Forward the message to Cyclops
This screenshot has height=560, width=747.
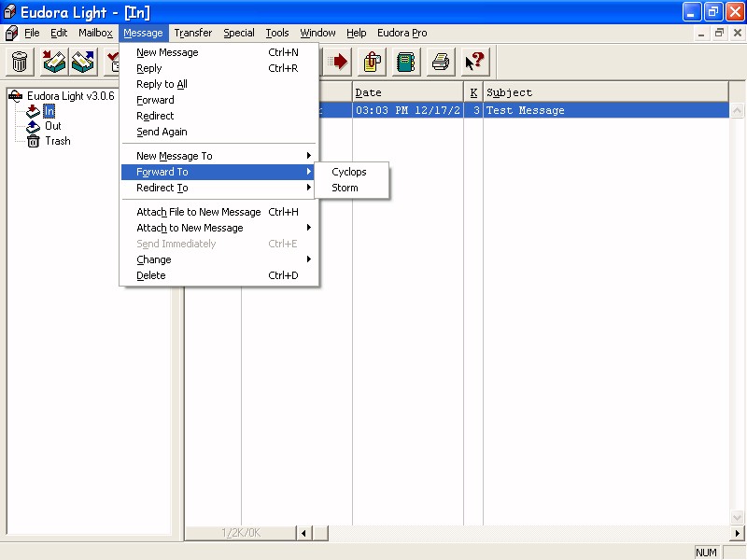(x=352, y=172)
